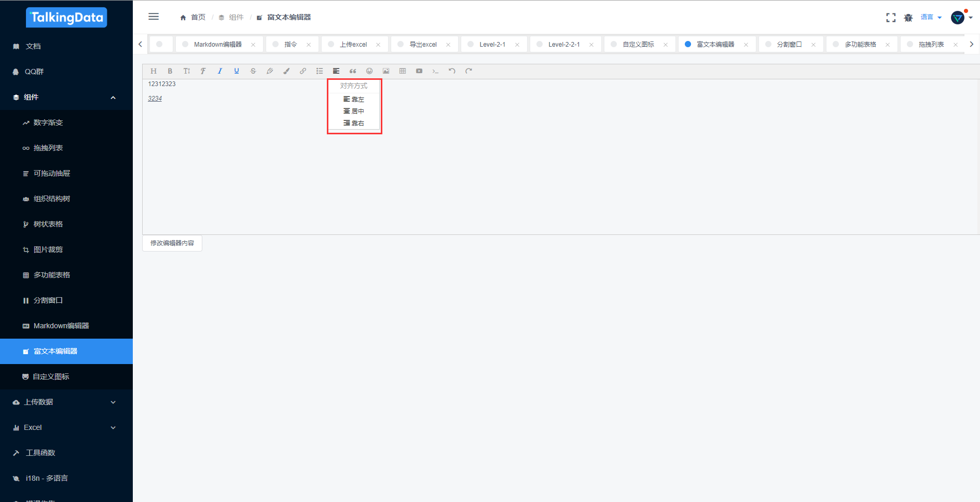Collapse sidebar with hamburger menu icon
980x502 pixels.
[x=154, y=17]
